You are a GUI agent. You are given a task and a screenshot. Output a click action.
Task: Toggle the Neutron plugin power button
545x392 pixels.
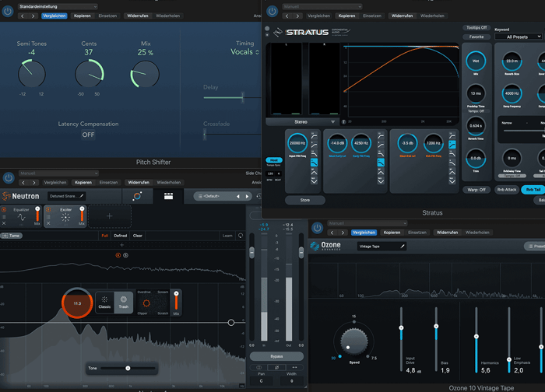point(9,178)
